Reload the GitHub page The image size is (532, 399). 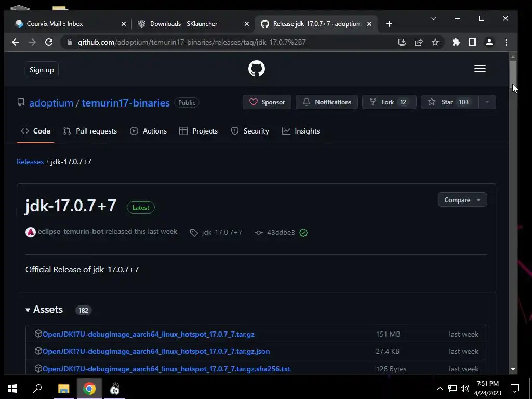(x=49, y=42)
